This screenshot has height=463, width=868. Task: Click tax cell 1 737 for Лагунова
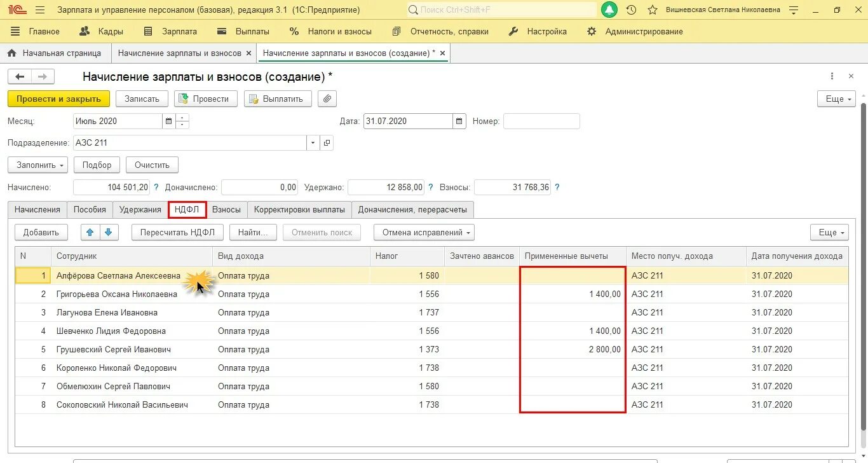click(407, 312)
